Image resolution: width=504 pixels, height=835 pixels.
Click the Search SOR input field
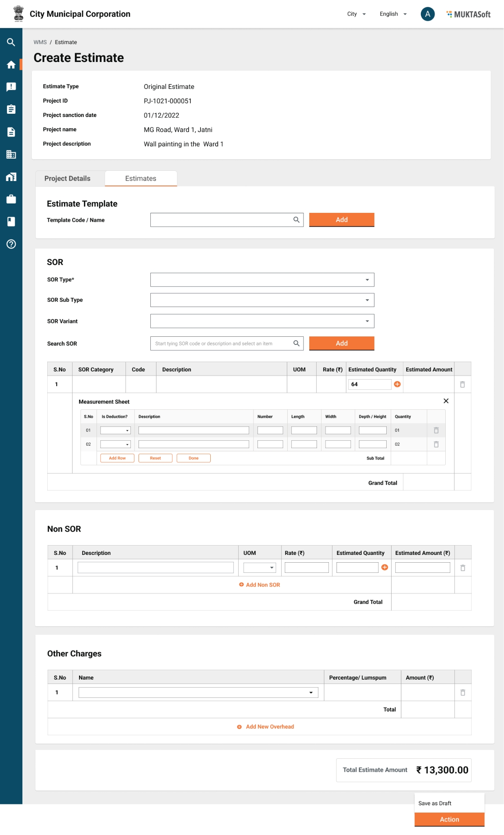click(222, 344)
